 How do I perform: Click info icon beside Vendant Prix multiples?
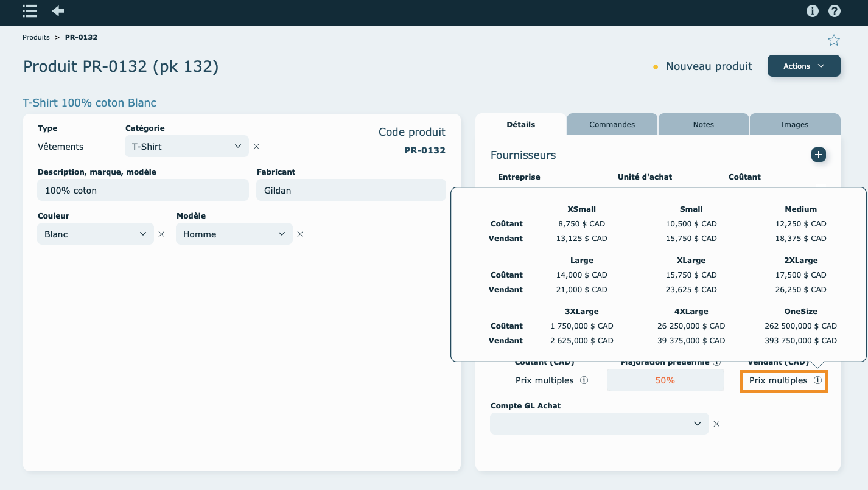(x=817, y=380)
